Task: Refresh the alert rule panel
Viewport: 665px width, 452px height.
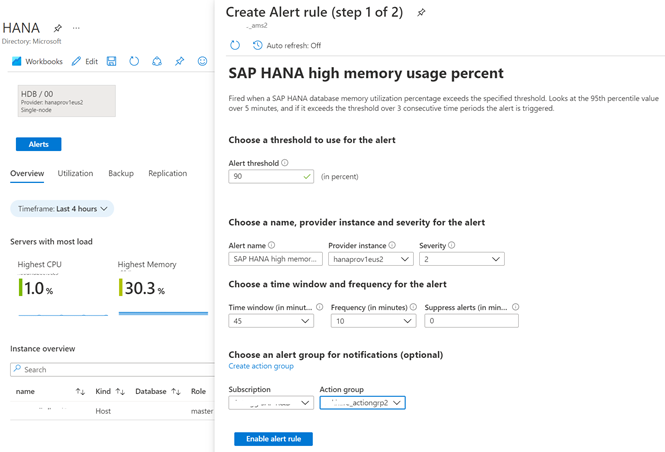Action: [x=235, y=45]
